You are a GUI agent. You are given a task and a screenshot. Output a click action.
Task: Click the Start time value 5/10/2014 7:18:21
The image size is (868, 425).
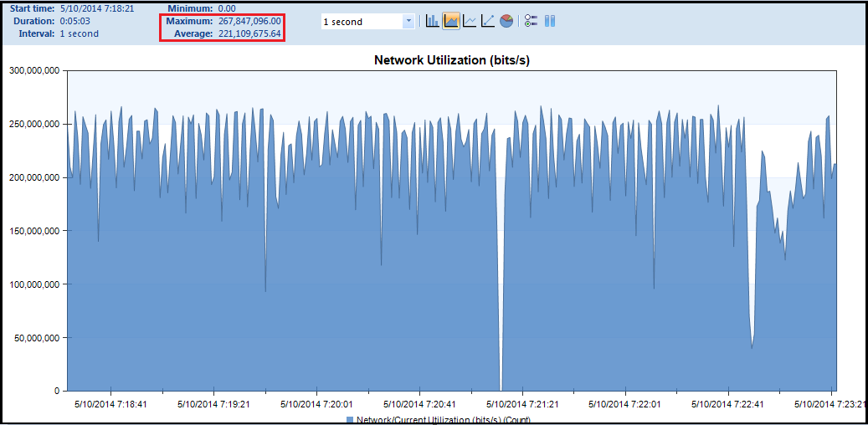[x=97, y=8]
